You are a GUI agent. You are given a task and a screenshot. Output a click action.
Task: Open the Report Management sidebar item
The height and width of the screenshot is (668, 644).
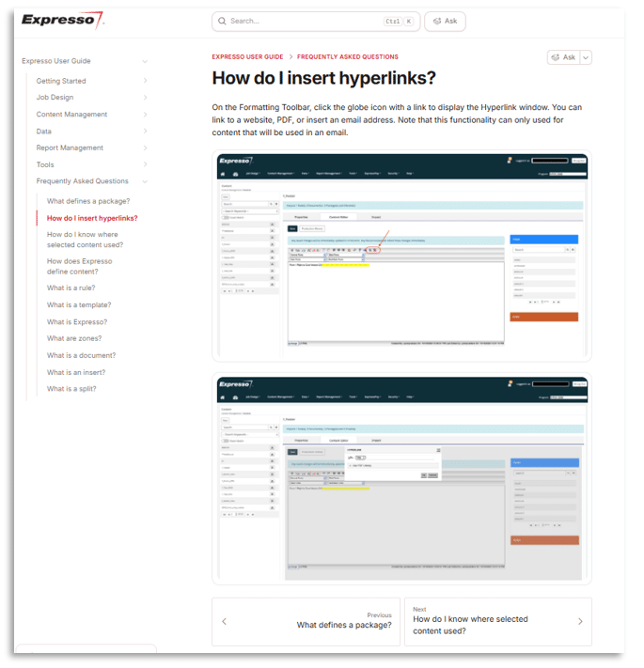click(x=70, y=148)
